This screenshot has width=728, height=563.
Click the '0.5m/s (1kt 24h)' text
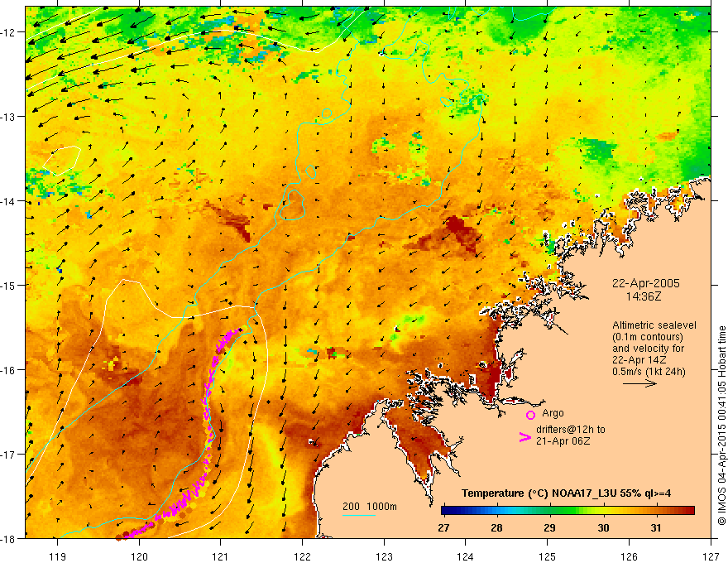[x=649, y=371]
